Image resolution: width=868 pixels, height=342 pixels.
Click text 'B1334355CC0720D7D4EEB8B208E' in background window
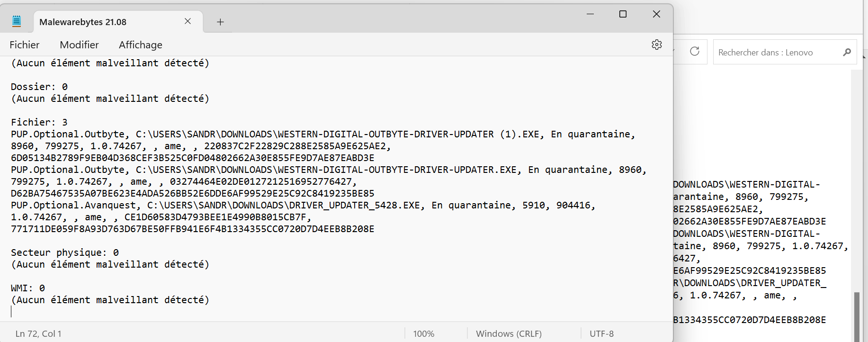(750, 320)
